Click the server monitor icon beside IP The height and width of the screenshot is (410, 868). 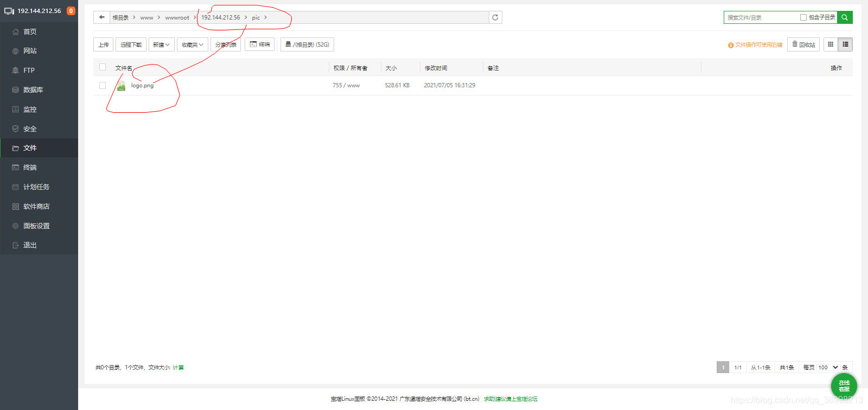(9, 11)
